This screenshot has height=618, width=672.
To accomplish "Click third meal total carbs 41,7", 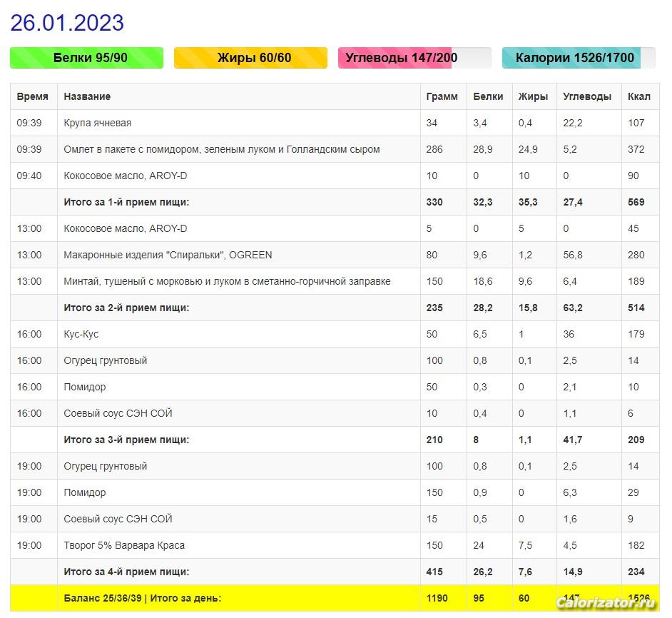I will coord(573,440).
